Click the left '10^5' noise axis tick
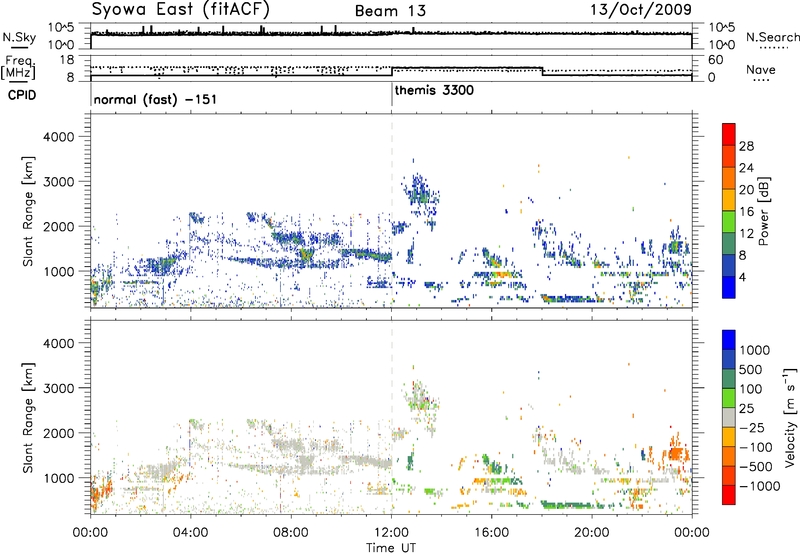This screenshot has width=800, height=554. (61, 27)
